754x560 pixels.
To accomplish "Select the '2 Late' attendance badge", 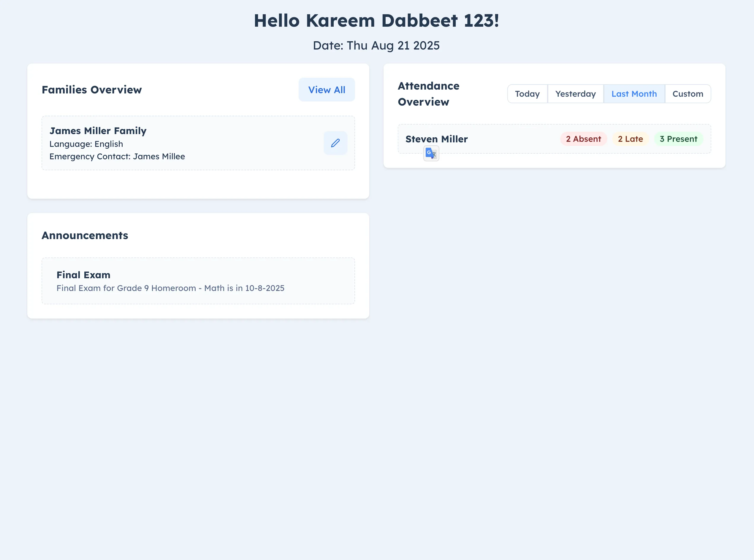I will click(x=630, y=139).
